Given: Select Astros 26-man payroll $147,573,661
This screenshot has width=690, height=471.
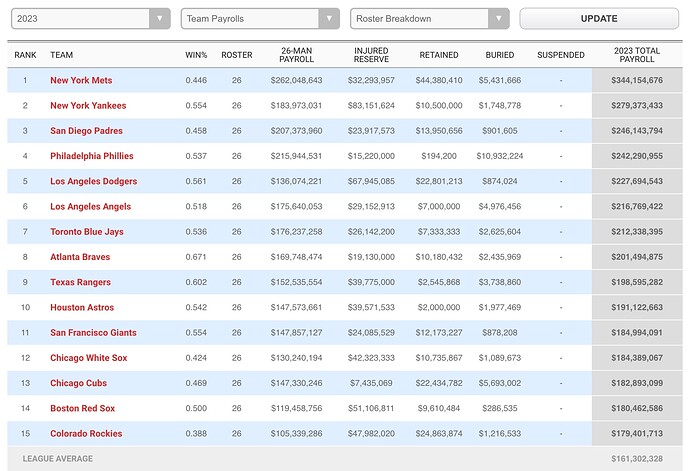Looking at the screenshot, I should point(297,307).
